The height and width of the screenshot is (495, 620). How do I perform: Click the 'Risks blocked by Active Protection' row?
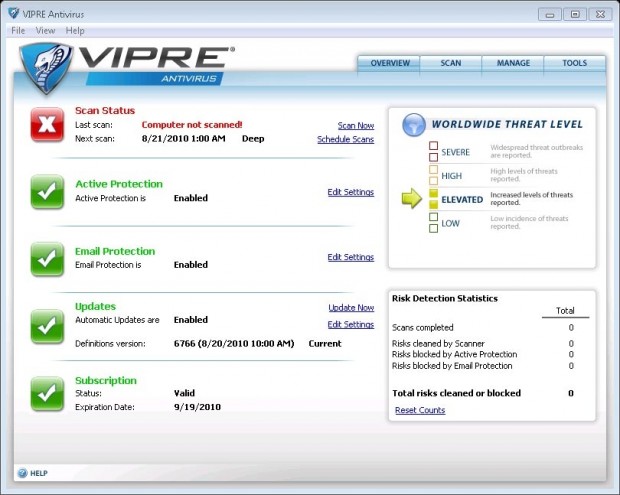pyautogui.click(x=483, y=354)
